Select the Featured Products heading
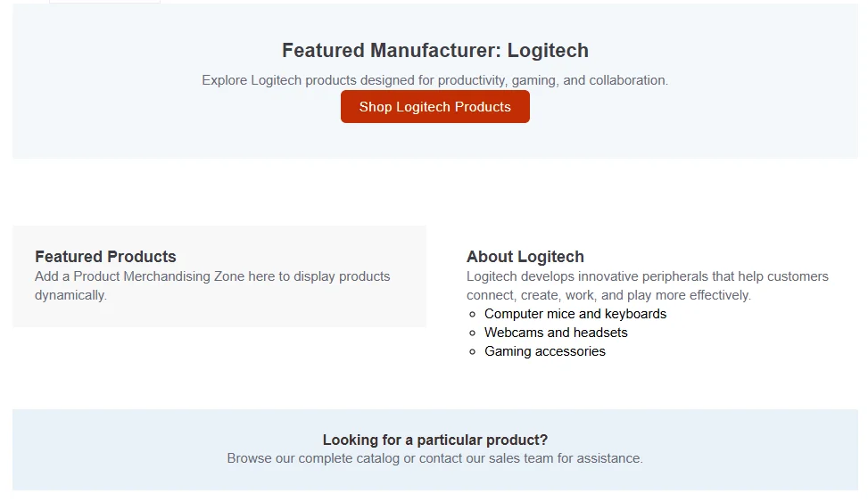The width and height of the screenshot is (868, 502). point(105,257)
